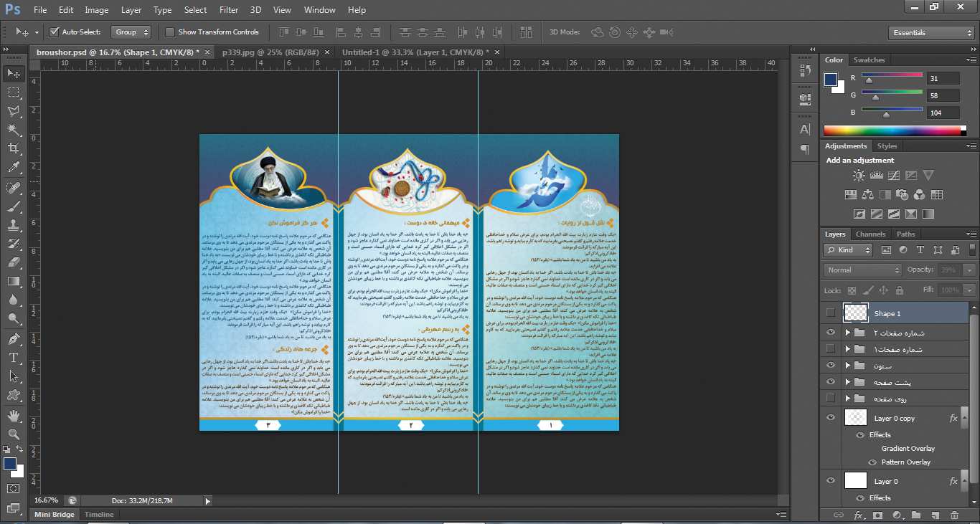Hide the Layer 0 copy layer

(831, 418)
